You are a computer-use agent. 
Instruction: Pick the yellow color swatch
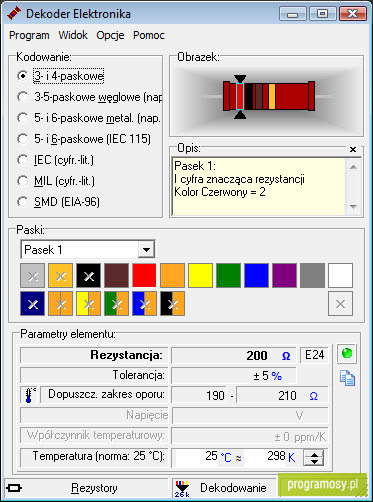coord(200,276)
